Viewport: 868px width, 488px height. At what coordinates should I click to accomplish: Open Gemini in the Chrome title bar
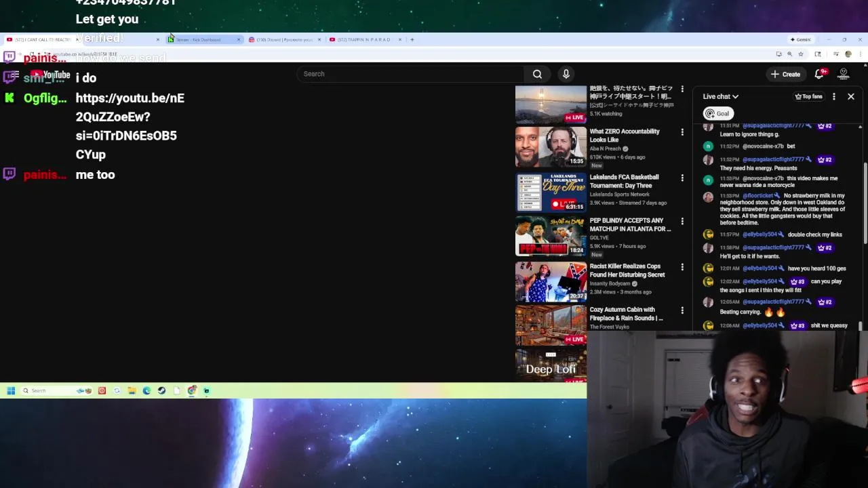800,39
